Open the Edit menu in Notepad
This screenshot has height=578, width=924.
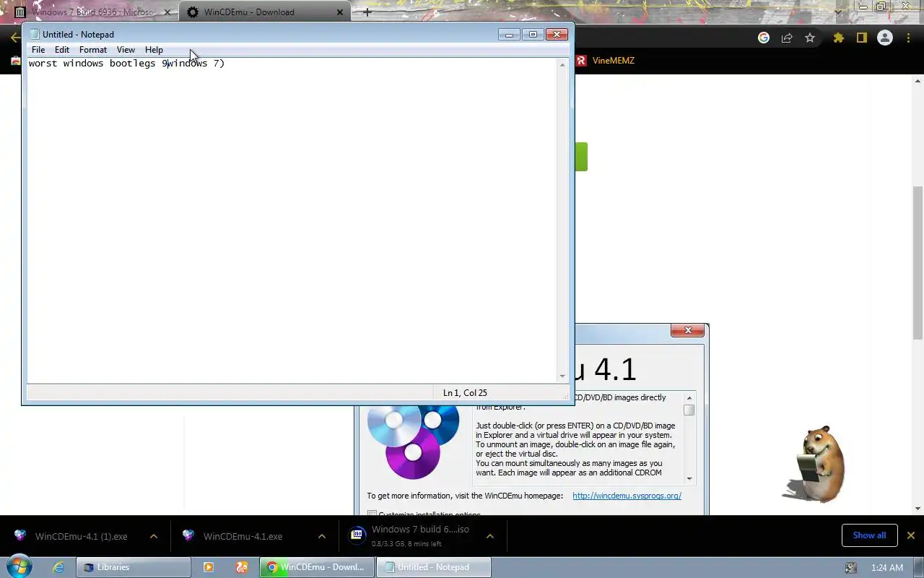point(62,50)
